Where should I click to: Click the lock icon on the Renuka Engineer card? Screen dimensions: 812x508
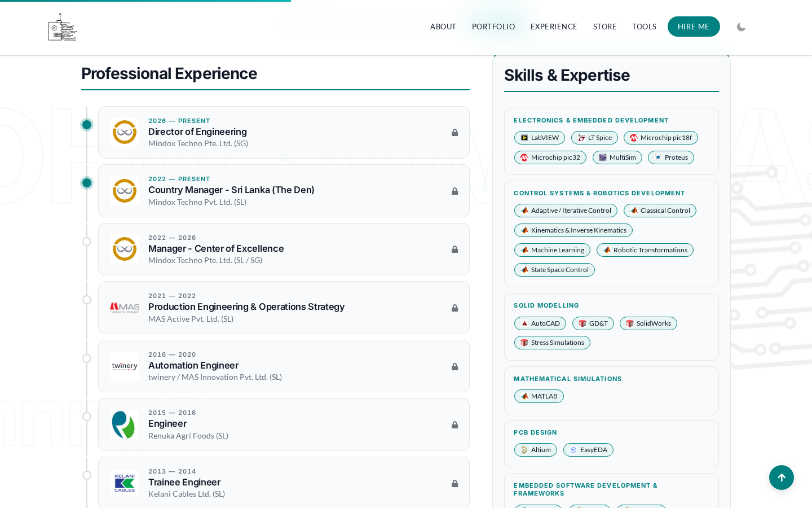tap(454, 425)
